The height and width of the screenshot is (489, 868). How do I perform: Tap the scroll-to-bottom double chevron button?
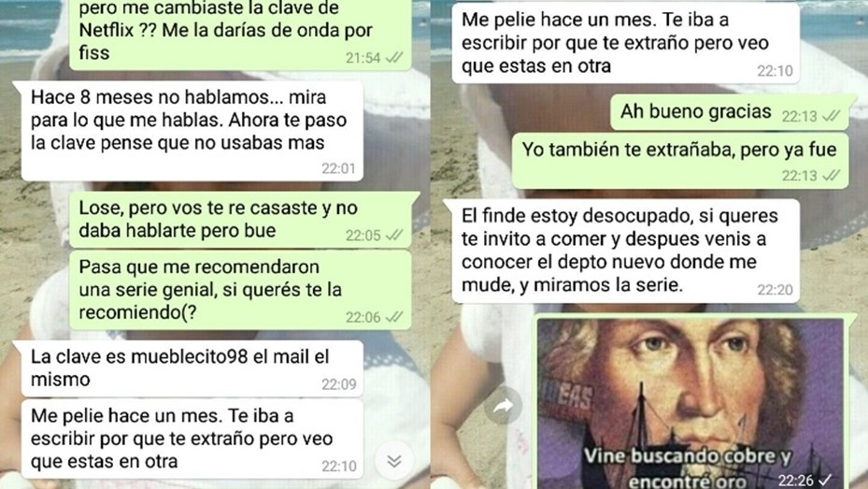point(393,461)
